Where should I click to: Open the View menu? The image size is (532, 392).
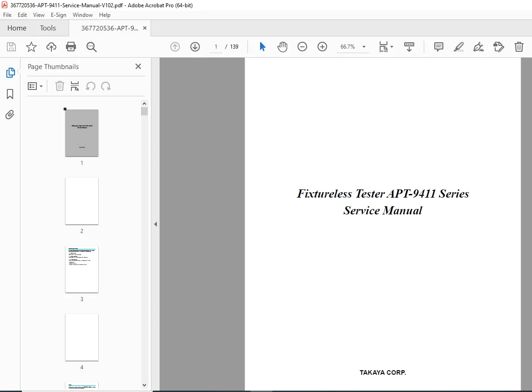tap(39, 15)
